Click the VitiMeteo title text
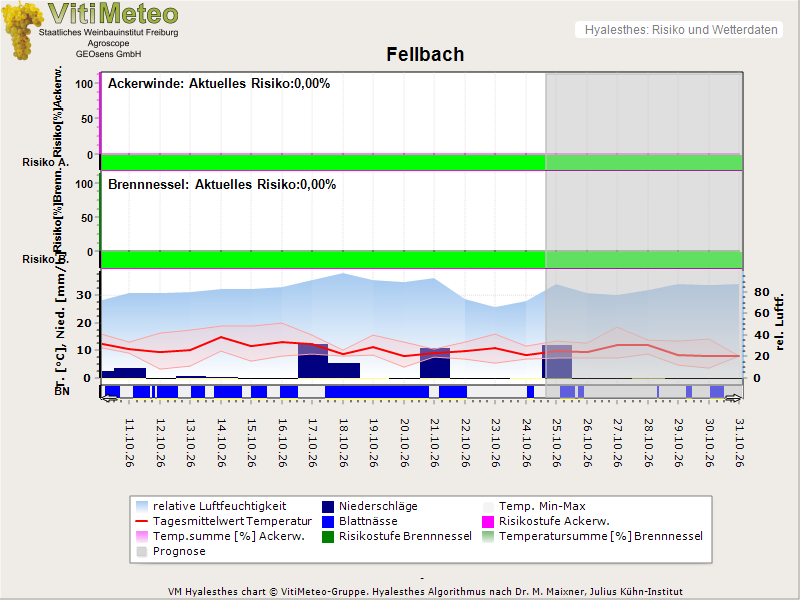The height and width of the screenshot is (600, 800). point(113,14)
